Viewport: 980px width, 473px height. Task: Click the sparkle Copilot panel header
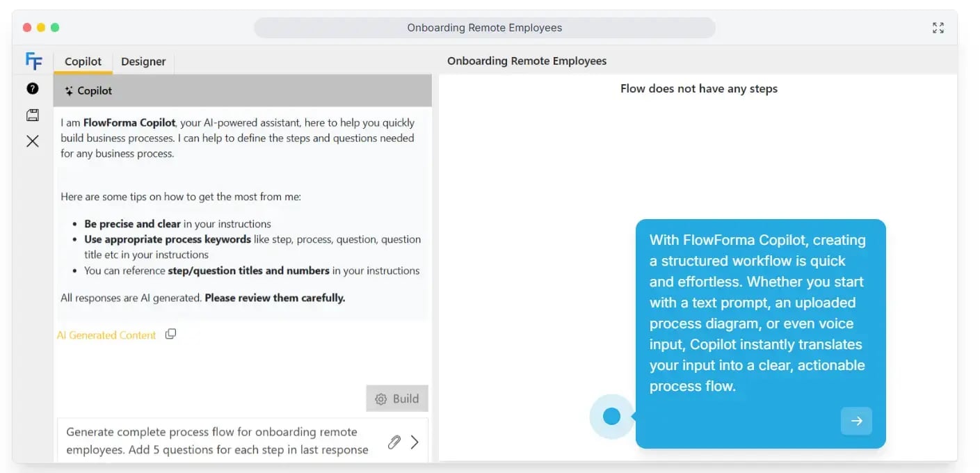tap(88, 90)
